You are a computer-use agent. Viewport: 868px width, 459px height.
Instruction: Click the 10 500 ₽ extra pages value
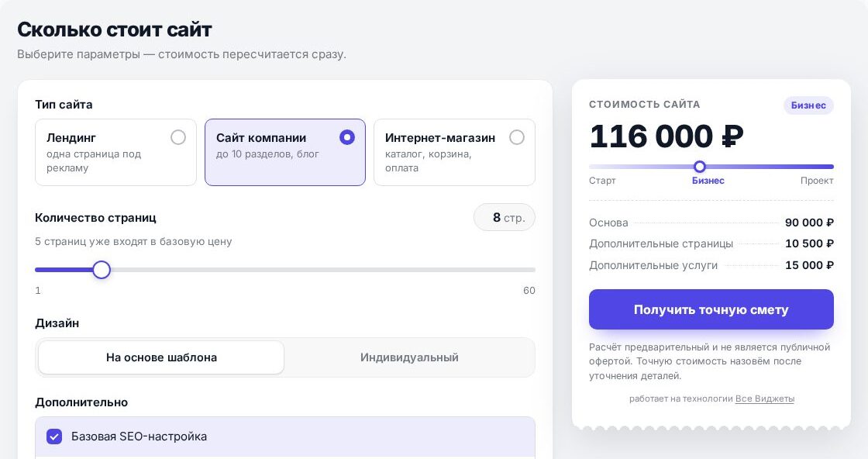point(809,243)
